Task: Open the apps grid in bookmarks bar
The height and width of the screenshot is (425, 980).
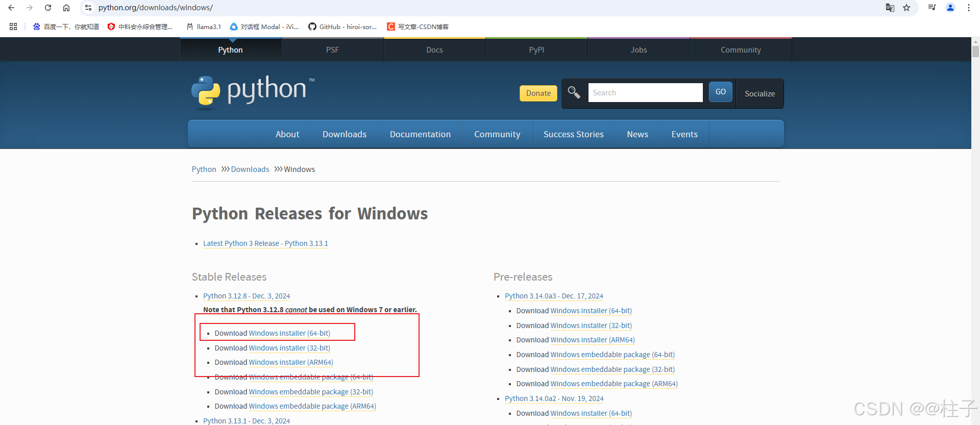Action: 13,27
